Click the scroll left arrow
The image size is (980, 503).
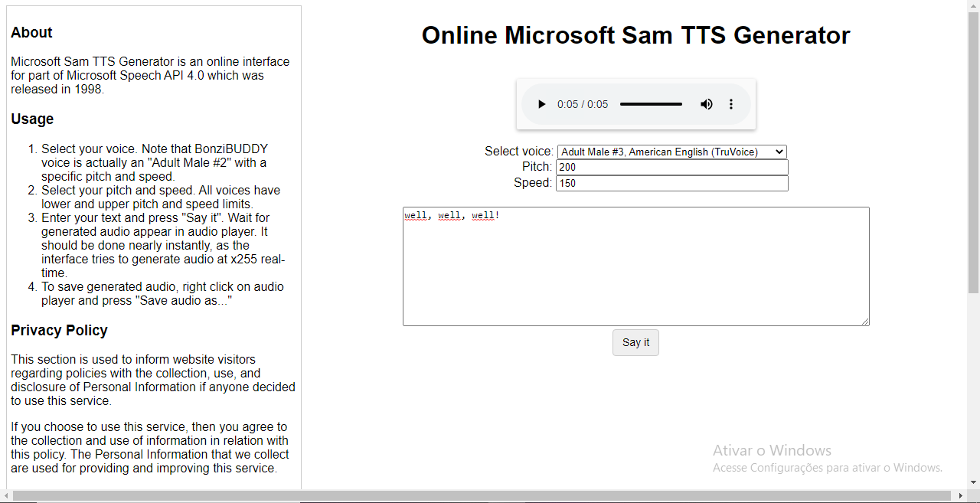tap(6, 496)
